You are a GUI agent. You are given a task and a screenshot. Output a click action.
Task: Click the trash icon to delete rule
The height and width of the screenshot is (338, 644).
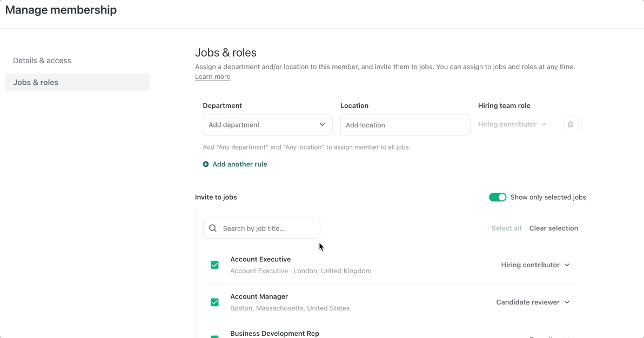(571, 125)
